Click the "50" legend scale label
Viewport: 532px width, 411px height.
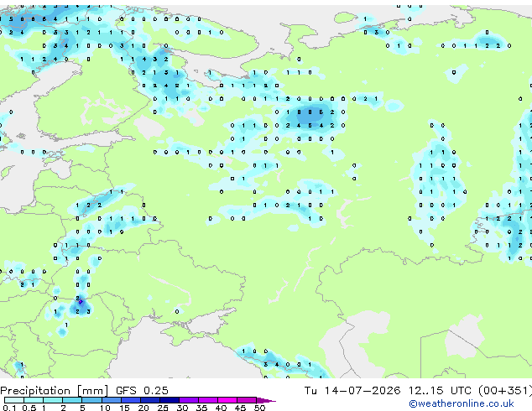coord(259,408)
